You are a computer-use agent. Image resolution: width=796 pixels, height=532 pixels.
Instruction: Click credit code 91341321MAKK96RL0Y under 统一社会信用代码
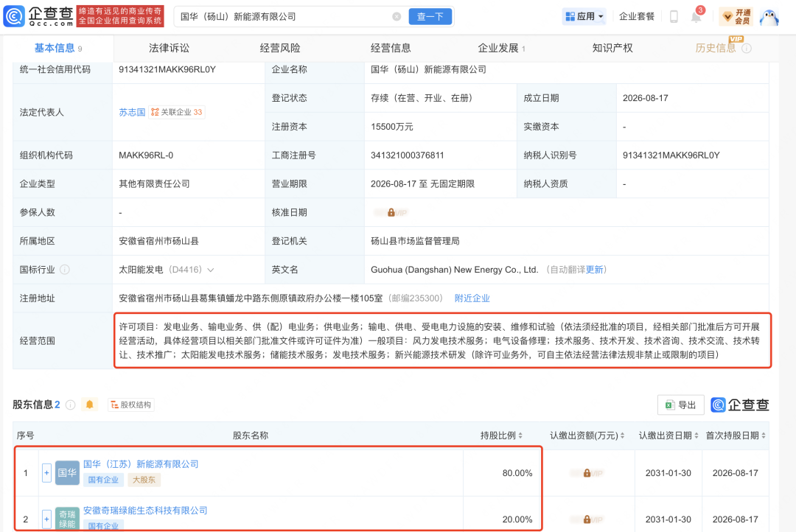[x=167, y=69]
